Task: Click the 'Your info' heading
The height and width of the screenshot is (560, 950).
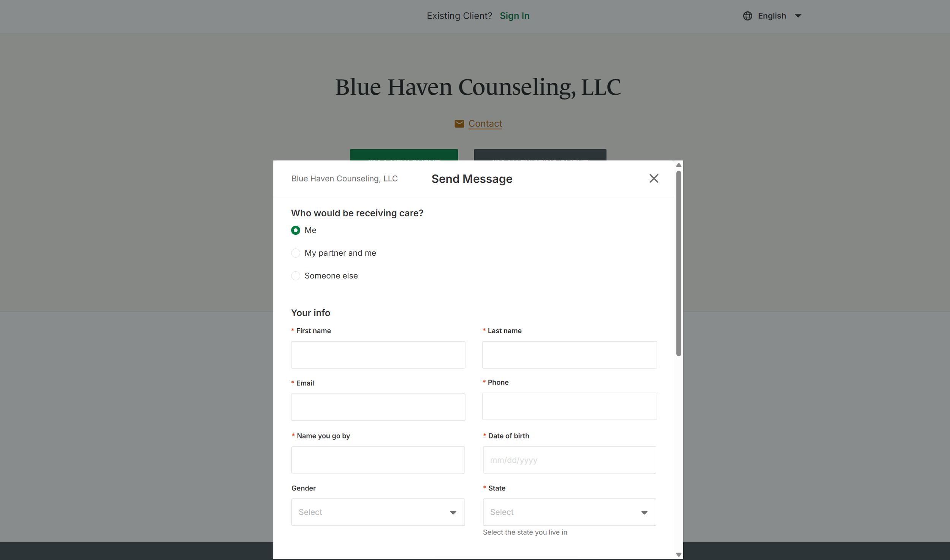Action: [x=310, y=313]
